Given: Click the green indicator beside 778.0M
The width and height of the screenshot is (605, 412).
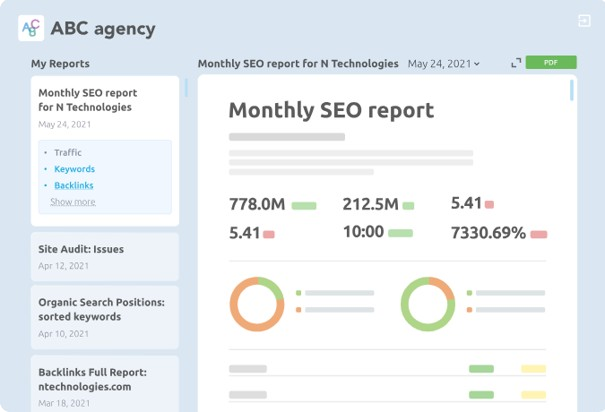Looking at the screenshot, I should tap(304, 206).
